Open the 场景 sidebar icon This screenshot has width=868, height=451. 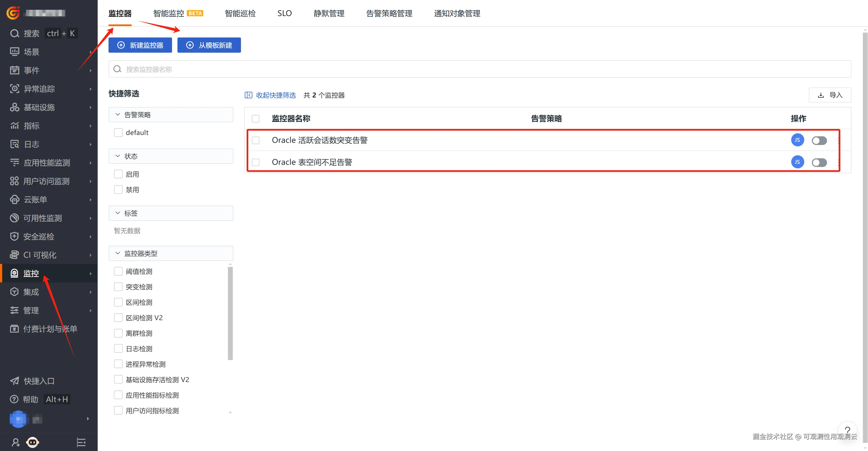[14, 52]
